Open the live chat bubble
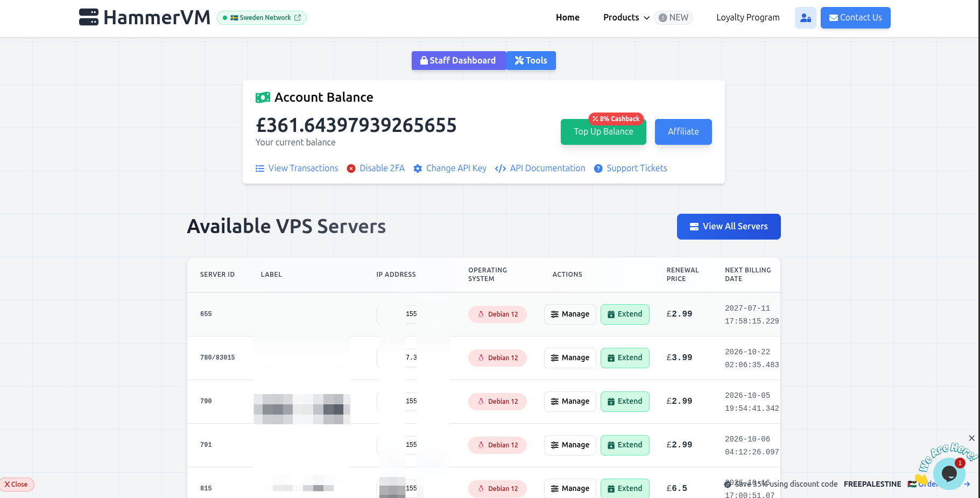 949,474
